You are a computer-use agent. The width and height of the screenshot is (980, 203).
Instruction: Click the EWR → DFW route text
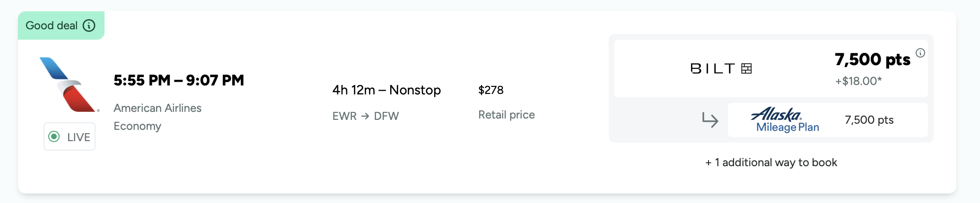(366, 116)
